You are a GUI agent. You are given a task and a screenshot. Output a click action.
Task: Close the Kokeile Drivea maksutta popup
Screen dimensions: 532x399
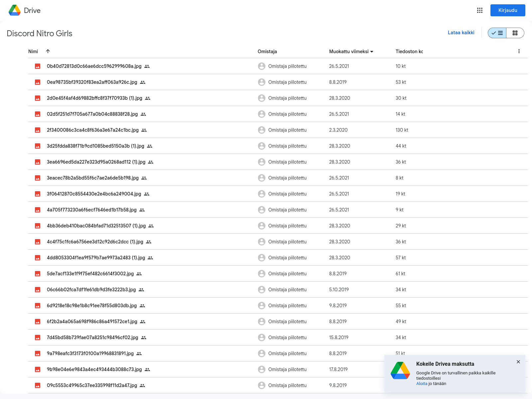click(x=518, y=362)
